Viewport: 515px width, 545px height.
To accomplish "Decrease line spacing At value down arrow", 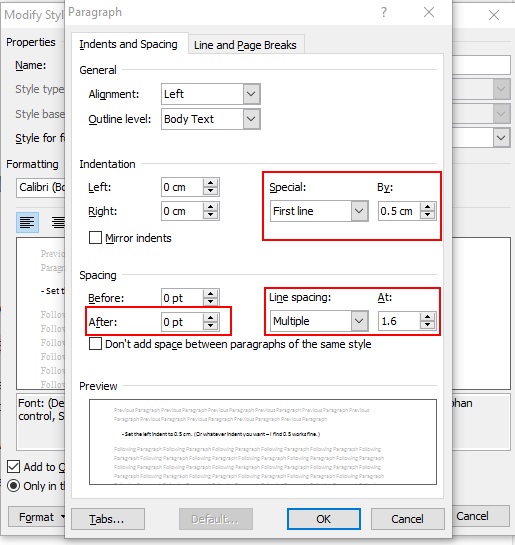I will pyautogui.click(x=427, y=325).
